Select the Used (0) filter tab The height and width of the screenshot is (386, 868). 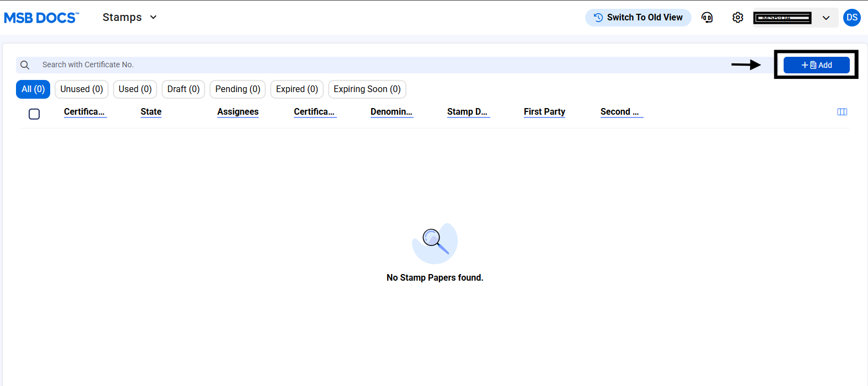[135, 89]
